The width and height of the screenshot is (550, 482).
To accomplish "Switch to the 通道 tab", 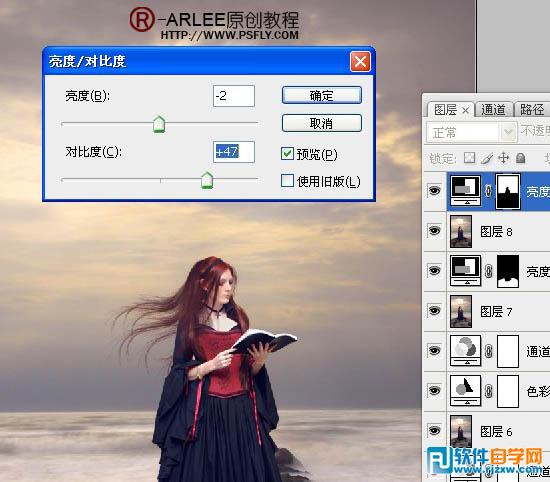I will click(493, 110).
